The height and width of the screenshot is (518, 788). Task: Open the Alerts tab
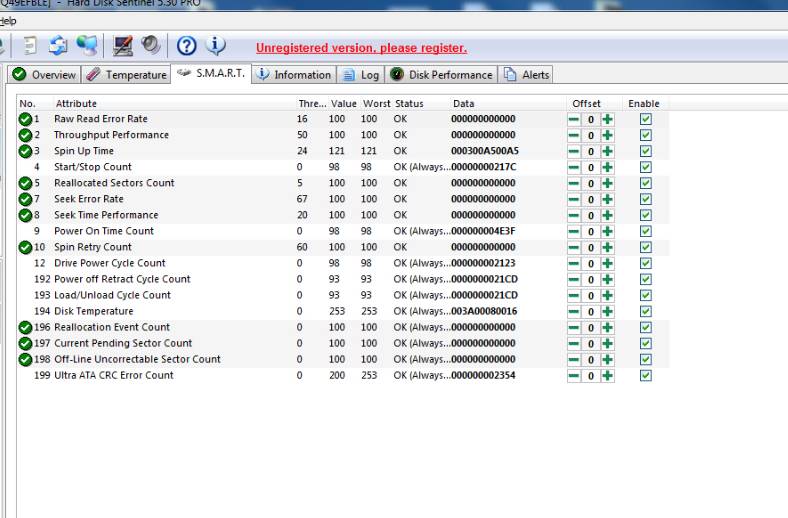point(526,75)
